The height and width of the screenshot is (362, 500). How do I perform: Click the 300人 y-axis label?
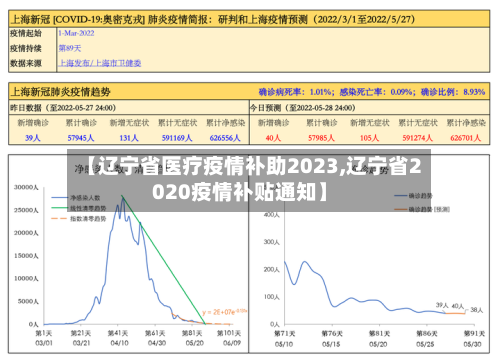[271, 242]
